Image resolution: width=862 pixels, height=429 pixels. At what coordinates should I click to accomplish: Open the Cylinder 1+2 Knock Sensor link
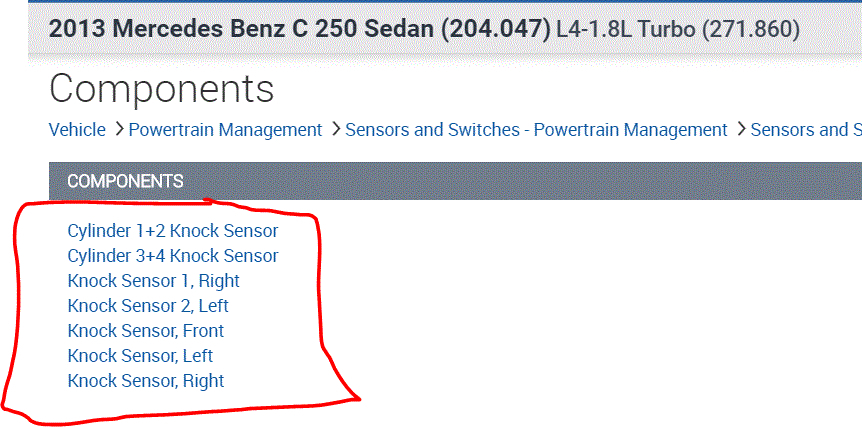pos(172,231)
